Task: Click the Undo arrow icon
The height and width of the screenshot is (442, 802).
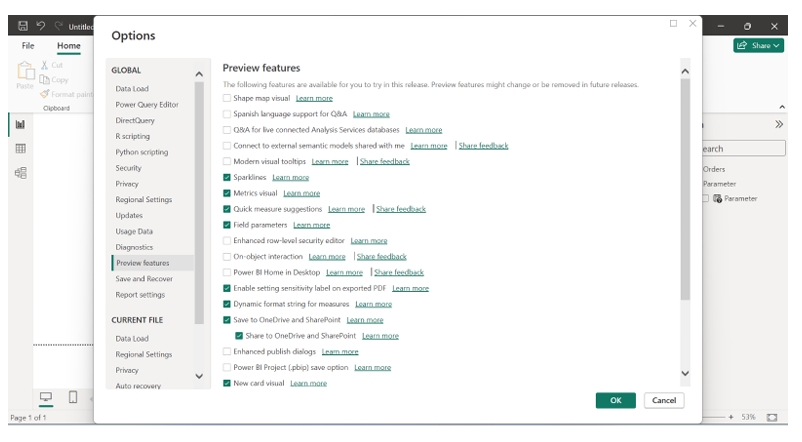Action: click(40, 26)
